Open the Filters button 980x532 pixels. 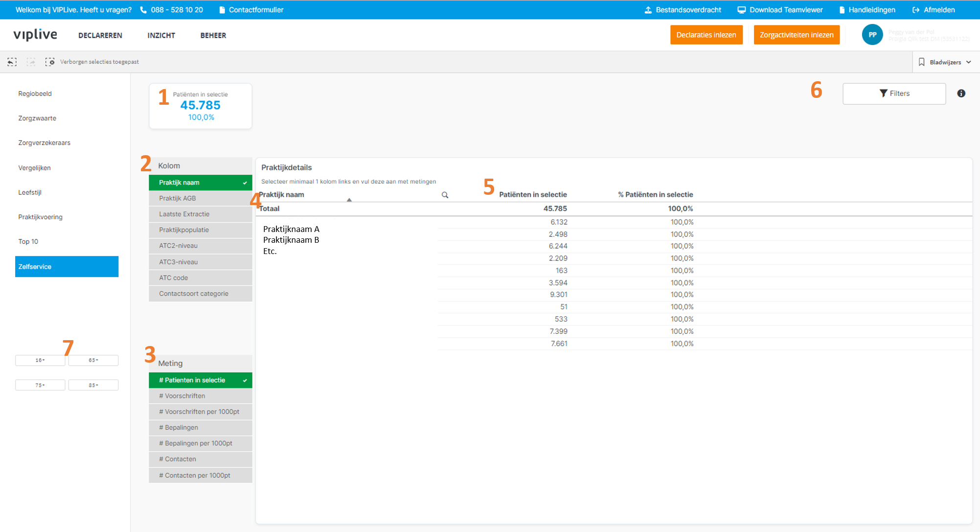(x=894, y=93)
